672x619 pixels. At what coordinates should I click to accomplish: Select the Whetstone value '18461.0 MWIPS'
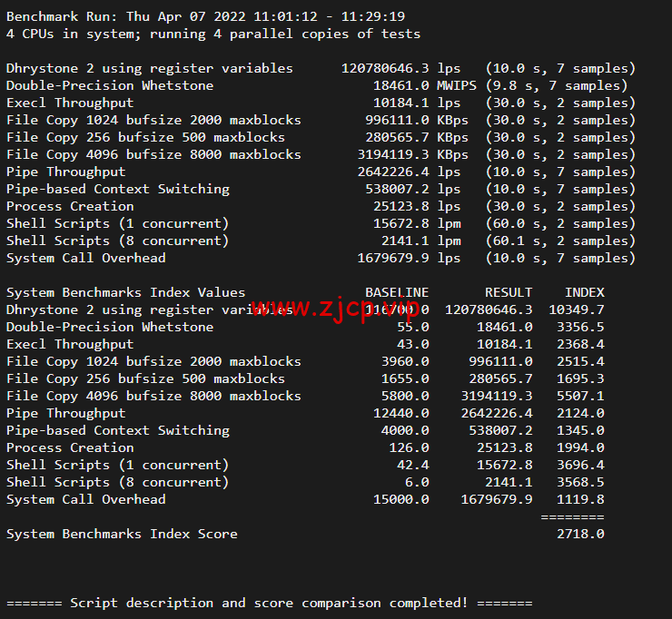425,85
